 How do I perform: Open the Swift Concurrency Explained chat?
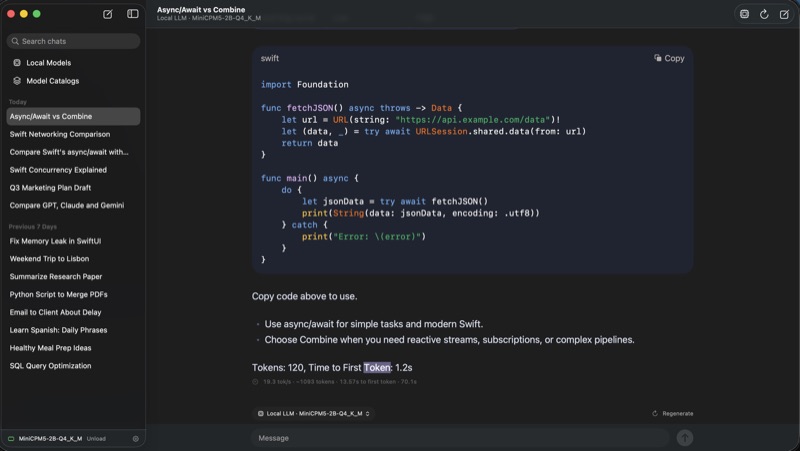pos(73,170)
